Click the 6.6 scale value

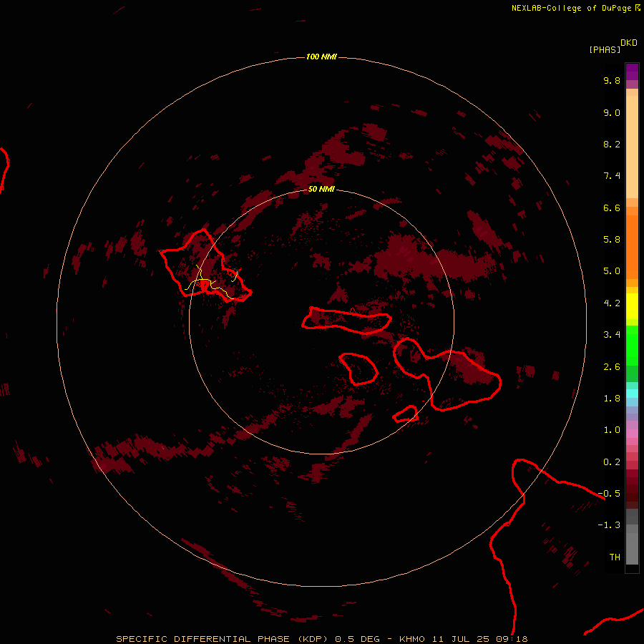[612, 208]
